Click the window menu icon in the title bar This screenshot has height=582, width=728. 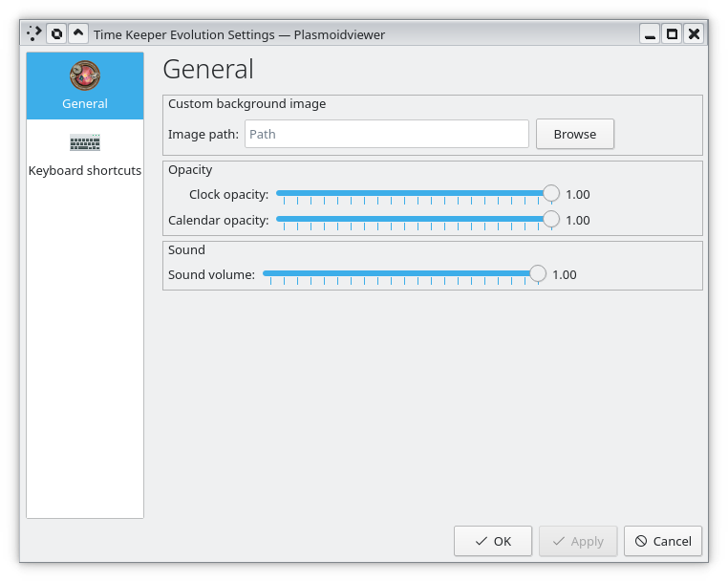pos(34,33)
